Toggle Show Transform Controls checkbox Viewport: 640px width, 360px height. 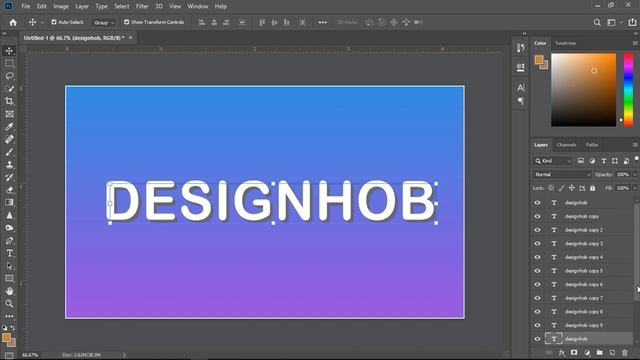pyautogui.click(x=127, y=22)
